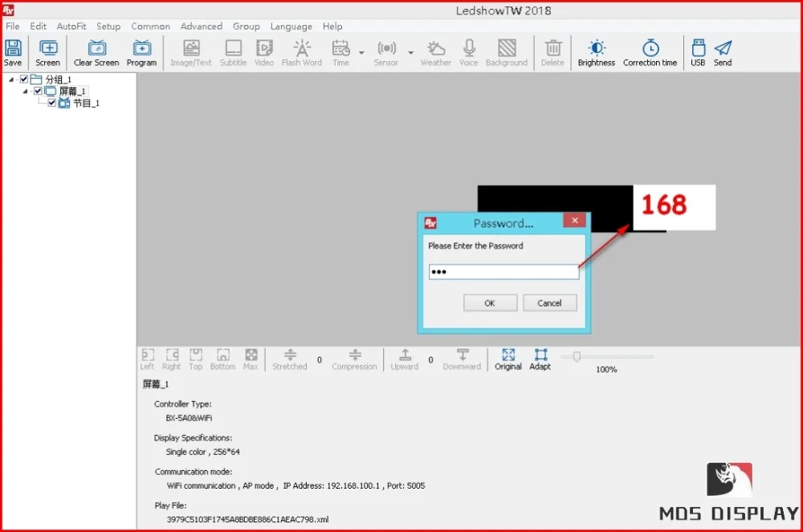The width and height of the screenshot is (803, 532).
Task: Click the Delete trash icon
Action: coord(552,53)
